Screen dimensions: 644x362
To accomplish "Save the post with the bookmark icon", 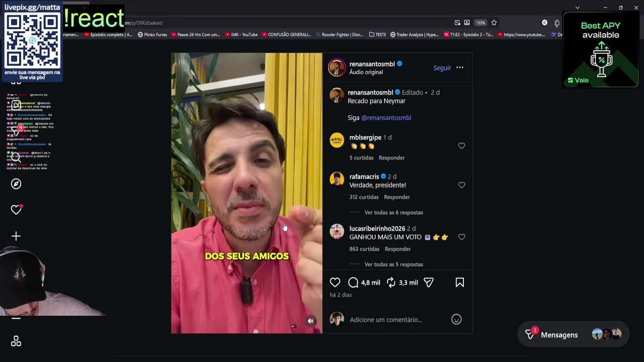I will pyautogui.click(x=460, y=283).
